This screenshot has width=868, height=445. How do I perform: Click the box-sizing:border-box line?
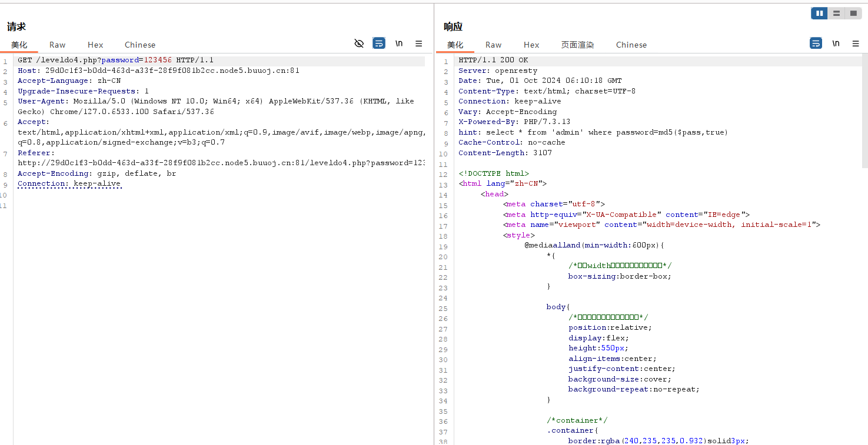(620, 276)
